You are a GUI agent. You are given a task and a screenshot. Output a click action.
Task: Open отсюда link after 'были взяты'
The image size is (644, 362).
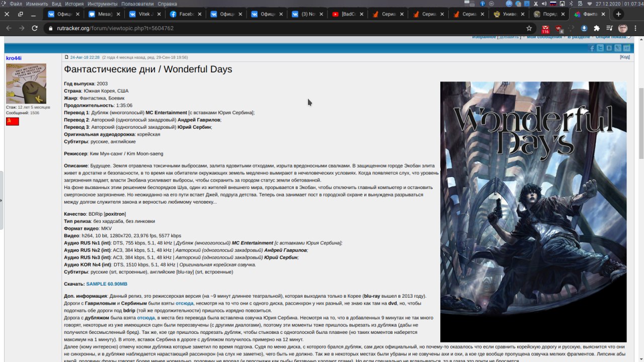tap(185, 303)
